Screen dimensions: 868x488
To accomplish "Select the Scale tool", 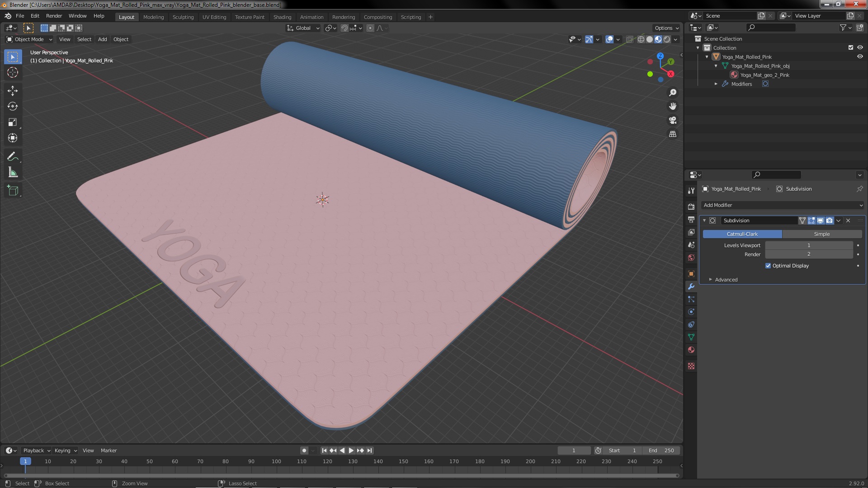I will [13, 122].
